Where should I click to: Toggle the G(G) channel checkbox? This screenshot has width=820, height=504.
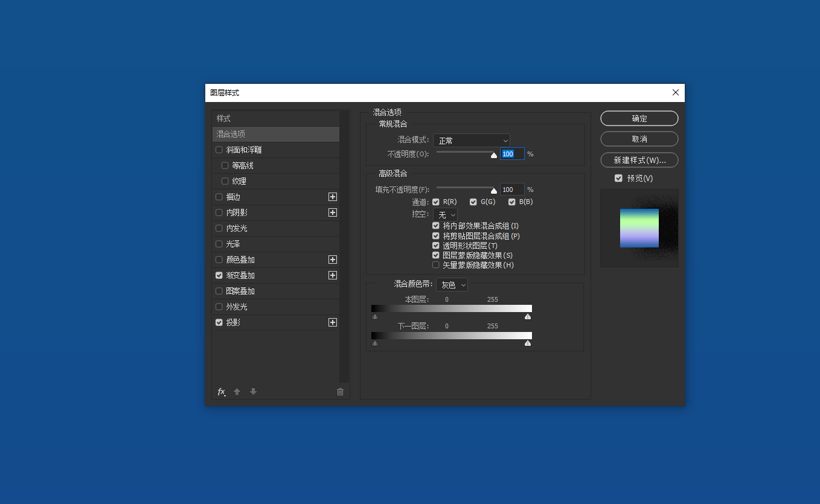473,202
